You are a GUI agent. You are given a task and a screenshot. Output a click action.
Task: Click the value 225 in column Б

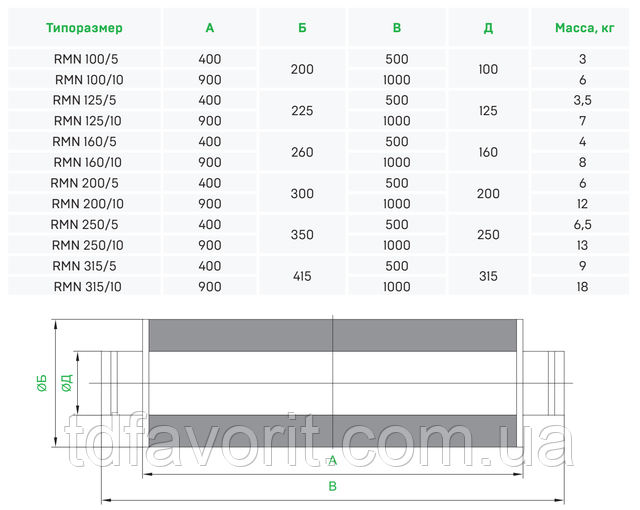pyautogui.click(x=302, y=111)
